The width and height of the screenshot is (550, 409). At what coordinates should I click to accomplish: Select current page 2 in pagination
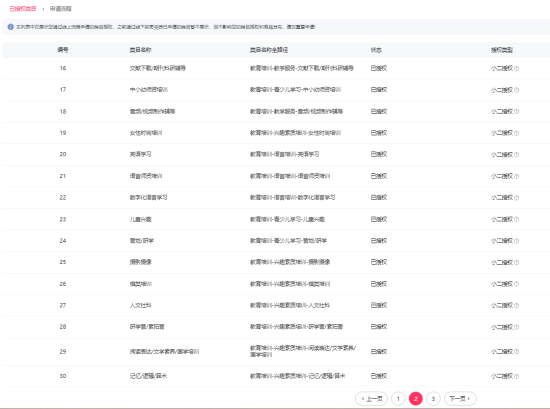(416, 399)
